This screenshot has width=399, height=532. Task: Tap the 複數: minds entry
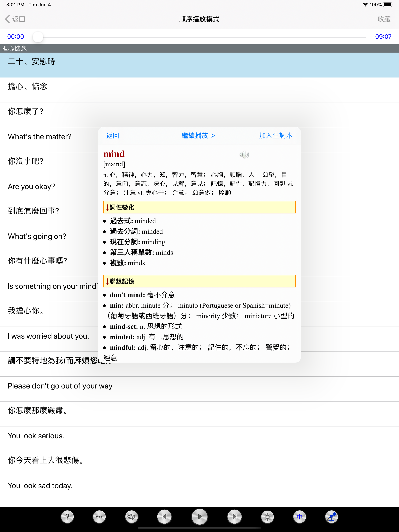point(127,263)
